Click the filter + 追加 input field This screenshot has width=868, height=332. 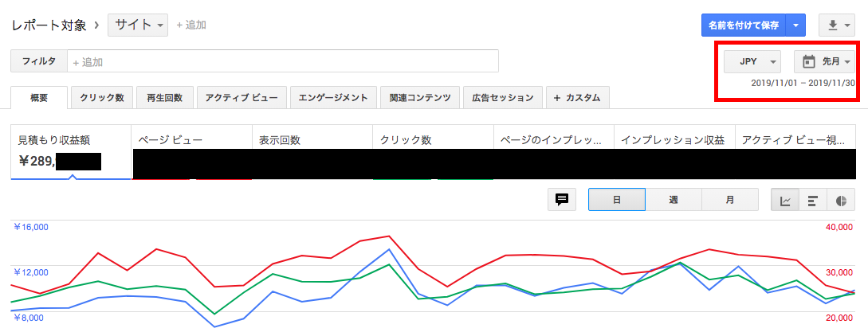click(283, 61)
